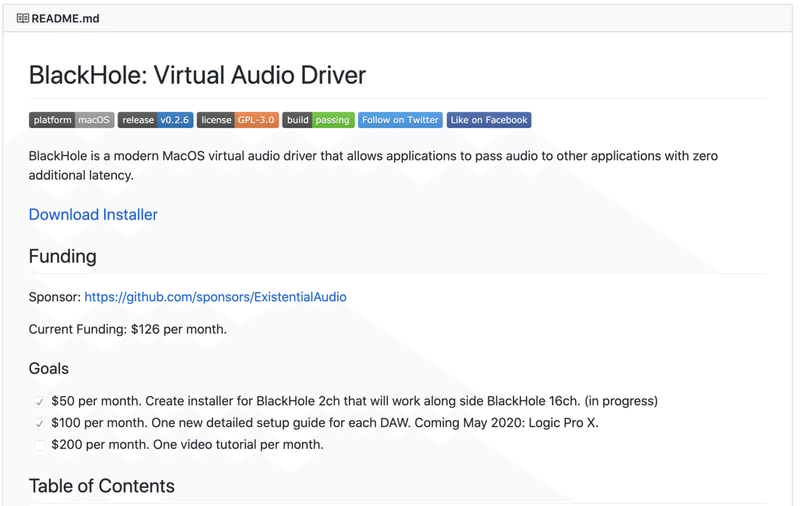Viewport: 800px width, 506px height.
Task: Click the Follow on Twitter badge
Action: click(x=401, y=120)
